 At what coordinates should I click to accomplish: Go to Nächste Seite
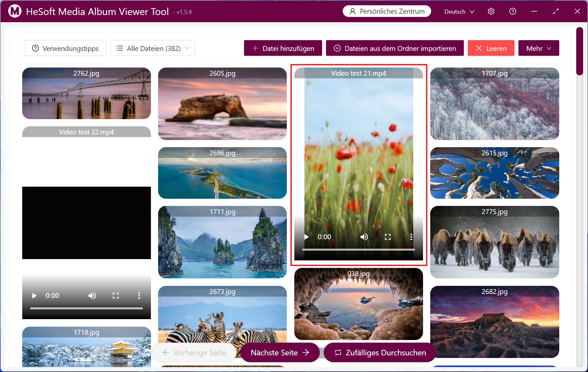[x=280, y=352]
